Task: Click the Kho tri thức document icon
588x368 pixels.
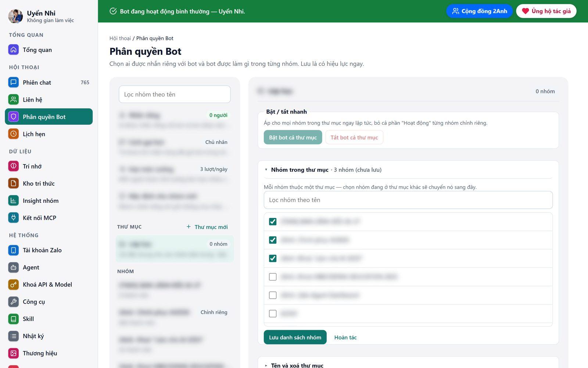Action: point(14,183)
